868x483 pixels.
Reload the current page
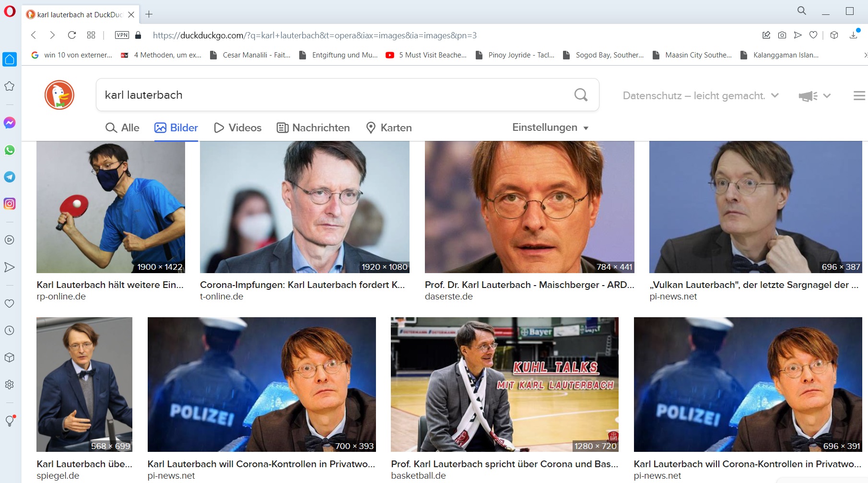tap(72, 35)
